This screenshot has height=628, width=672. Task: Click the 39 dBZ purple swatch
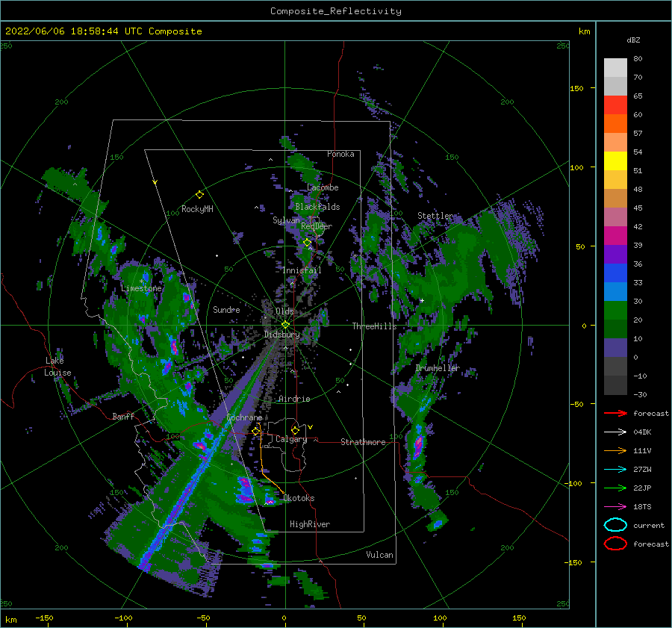(615, 254)
